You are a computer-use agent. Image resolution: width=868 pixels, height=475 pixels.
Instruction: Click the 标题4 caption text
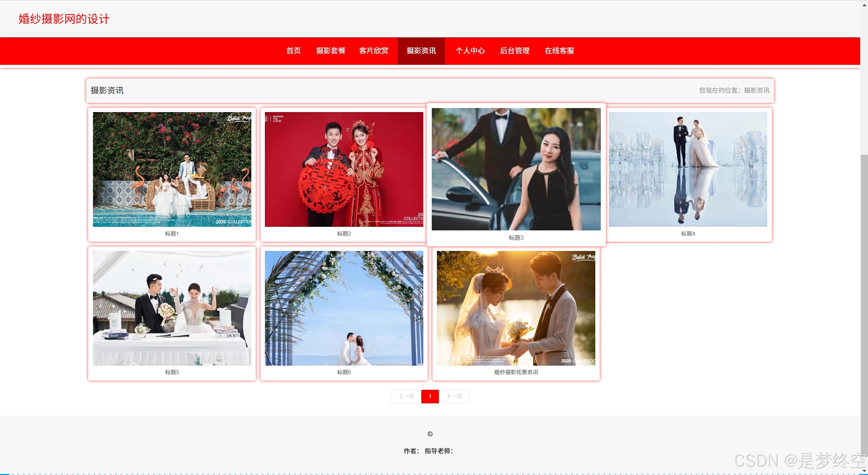[x=688, y=234]
